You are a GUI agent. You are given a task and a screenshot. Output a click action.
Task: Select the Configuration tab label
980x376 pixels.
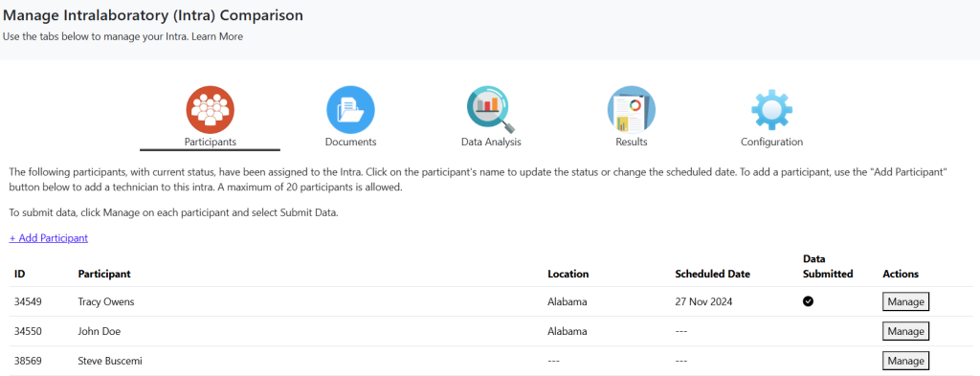coord(772,142)
